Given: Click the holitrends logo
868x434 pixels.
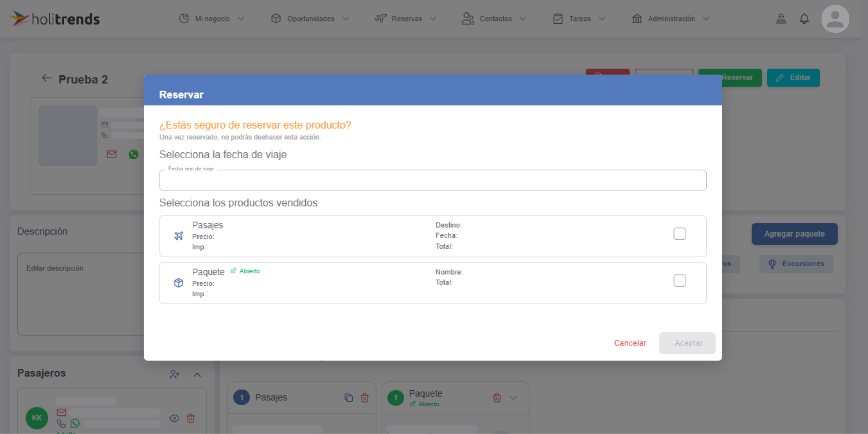Looking at the screenshot, I should click(x=55, y=19).
